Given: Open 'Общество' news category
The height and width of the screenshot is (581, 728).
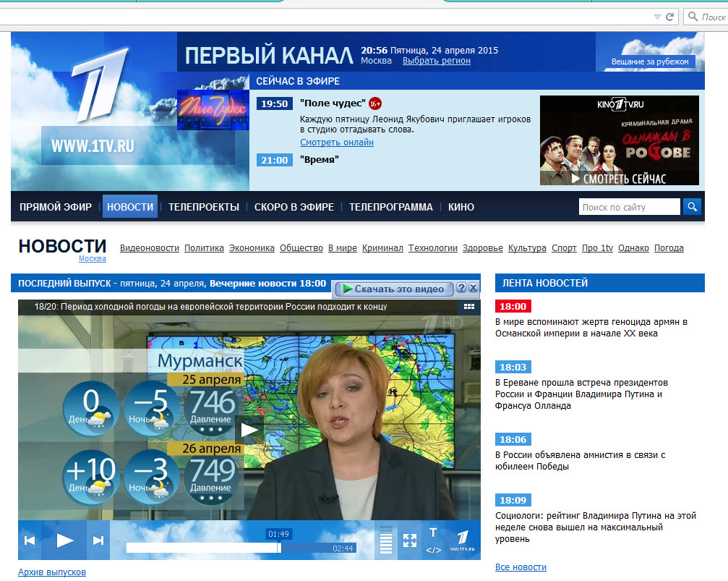Looking at the screenshot, I should pos(301,248).
